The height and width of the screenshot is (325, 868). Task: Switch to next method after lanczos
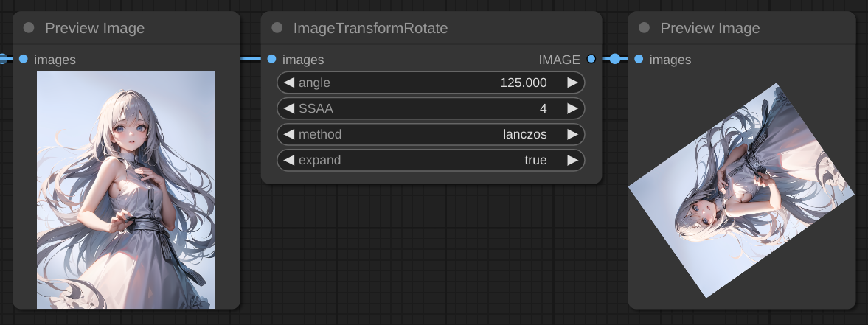pos(573,134)
